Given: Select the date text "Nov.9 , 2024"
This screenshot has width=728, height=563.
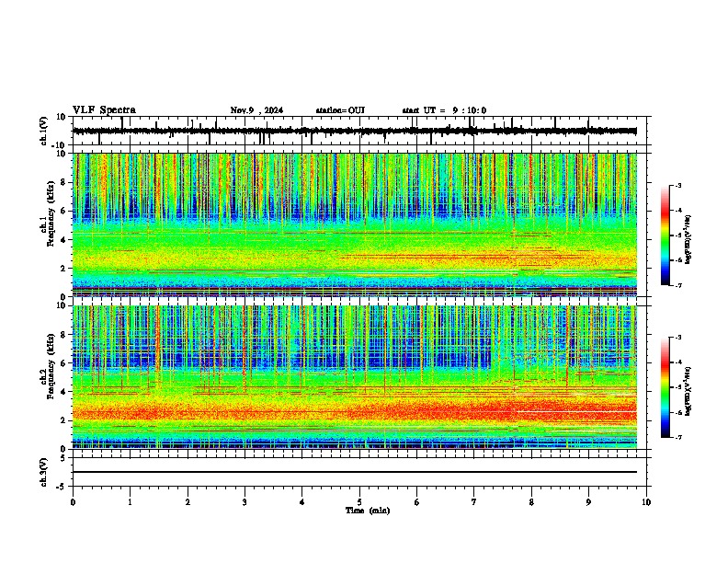Looking at the screenshot, I should click(x=256, y=110).
